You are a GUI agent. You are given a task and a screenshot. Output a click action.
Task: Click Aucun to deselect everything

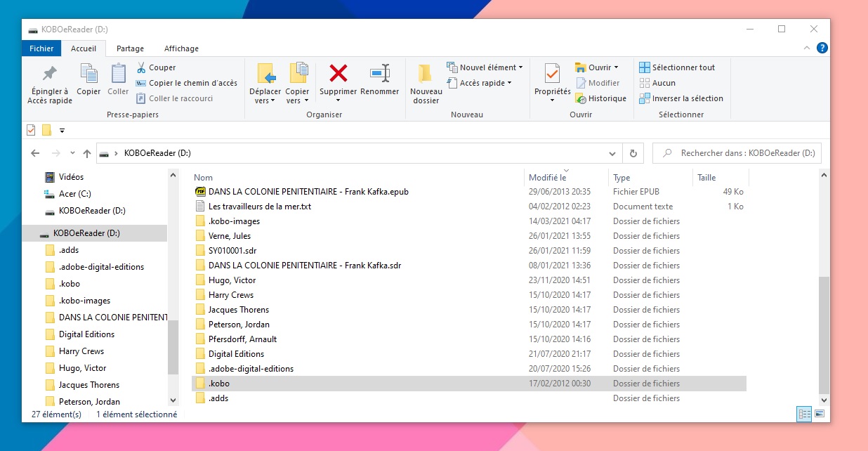[x=657, y=83]
